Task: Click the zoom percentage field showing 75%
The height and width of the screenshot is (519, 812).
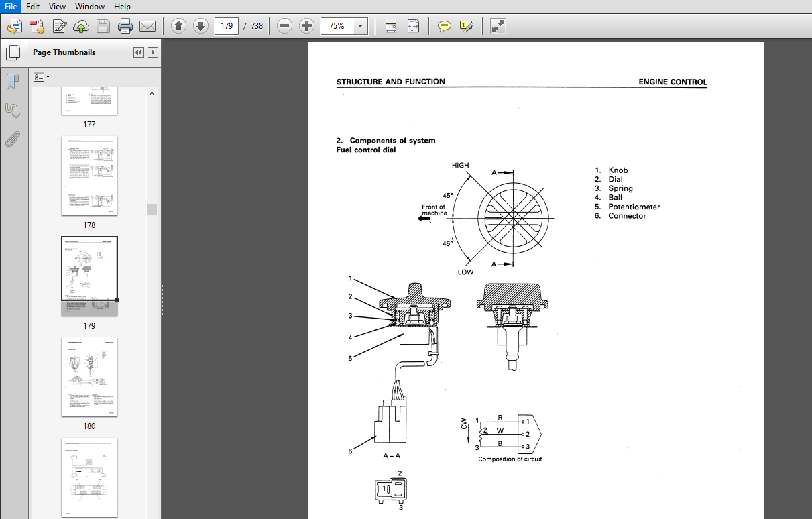Action: click(337, 26)
